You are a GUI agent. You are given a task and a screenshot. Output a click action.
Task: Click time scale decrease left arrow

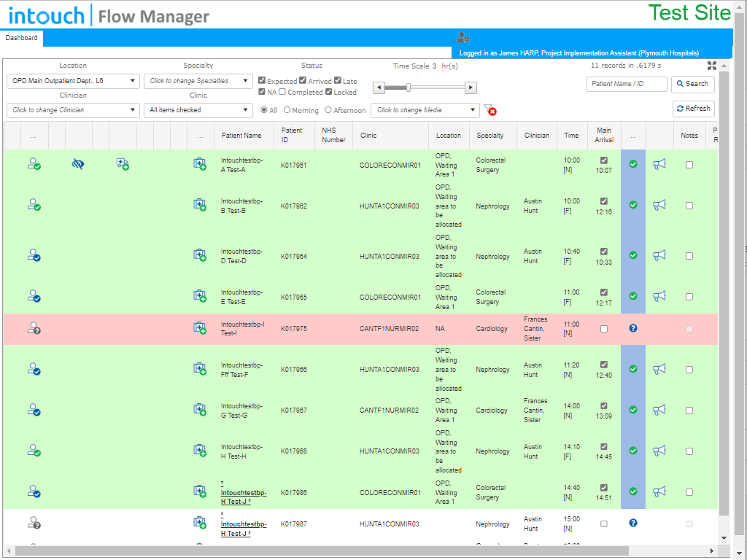[x=379, y=87]
